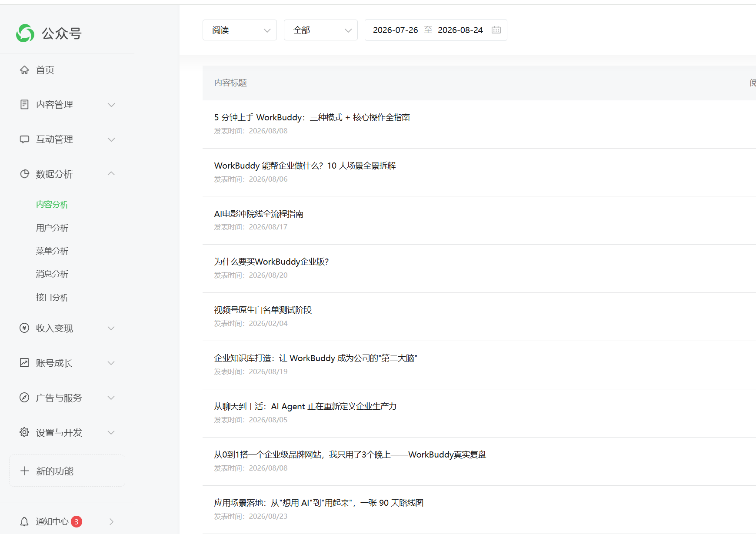Expand the 设置与开发 chevron

click(x=111, y=433)
